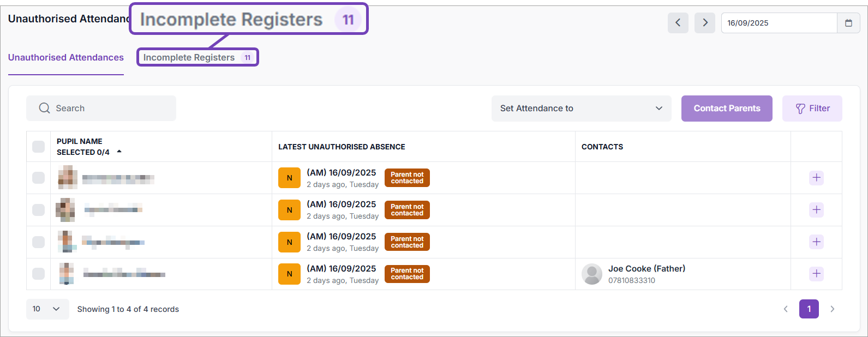Tick the select-all checkbox in table header

38,147
